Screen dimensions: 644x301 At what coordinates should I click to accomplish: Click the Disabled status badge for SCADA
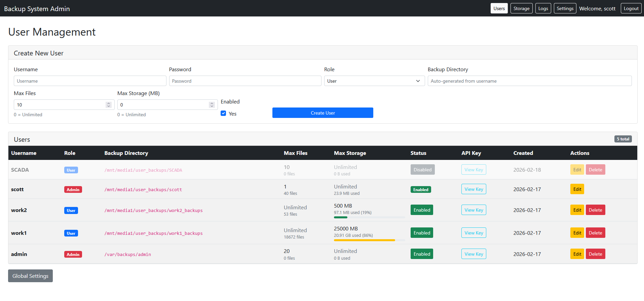pyautogui.click(x=422, y=170)
